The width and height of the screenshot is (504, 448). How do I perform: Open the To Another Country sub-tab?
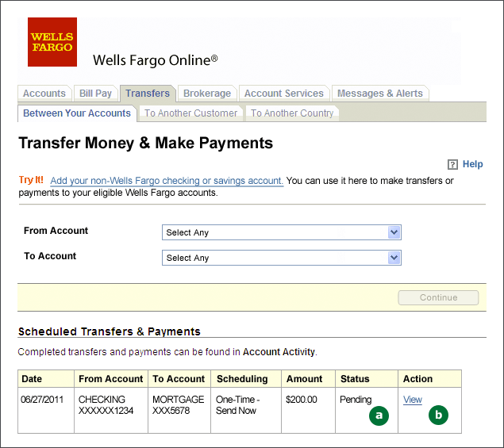tap(292, 113)
